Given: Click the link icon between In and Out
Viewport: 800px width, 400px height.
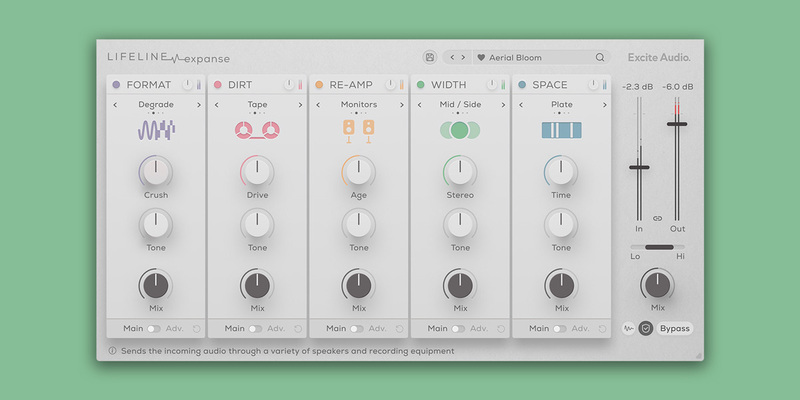Looking at the screenshot, I should [658, 218].
